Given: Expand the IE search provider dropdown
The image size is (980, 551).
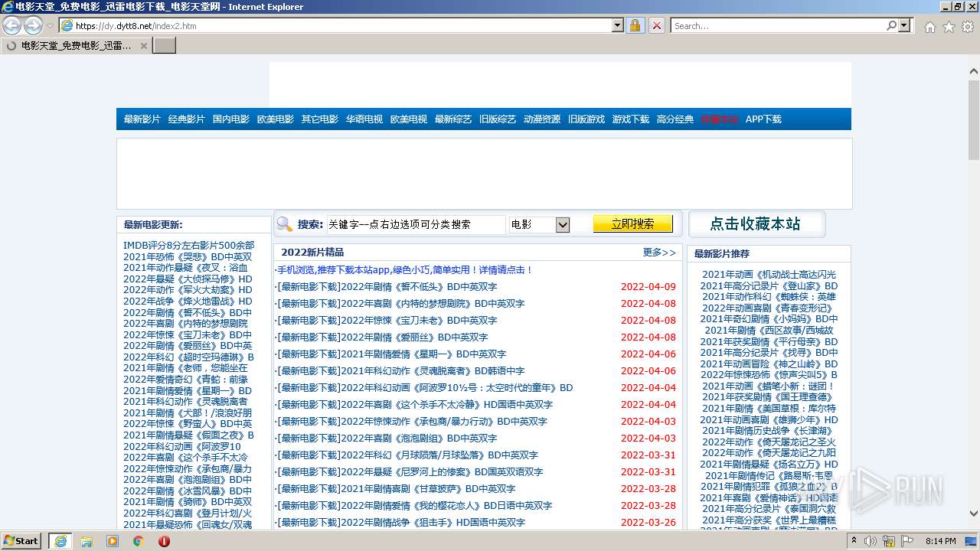Looking at the screenshot, I should click(905, 25).
